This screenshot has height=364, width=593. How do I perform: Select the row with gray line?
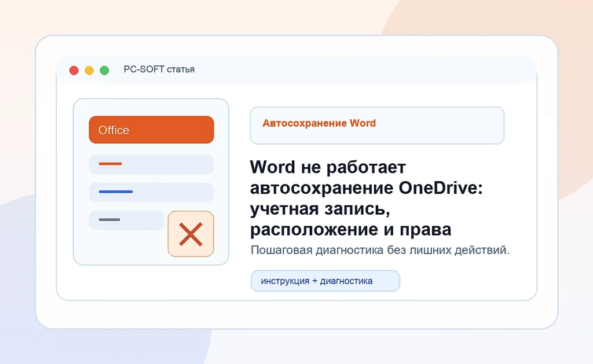[126, 220]
